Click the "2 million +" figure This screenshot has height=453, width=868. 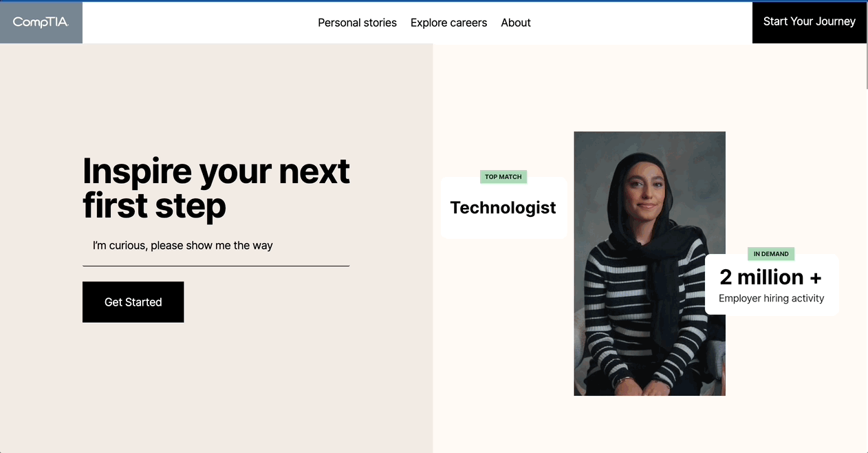770,277
